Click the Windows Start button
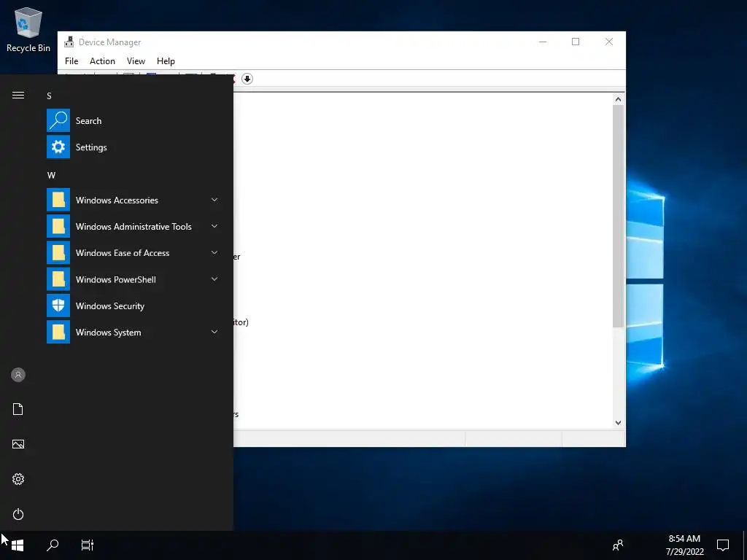The width and height of the screenshot is (747, 560). pyautogui.click(x=18, y=545)
